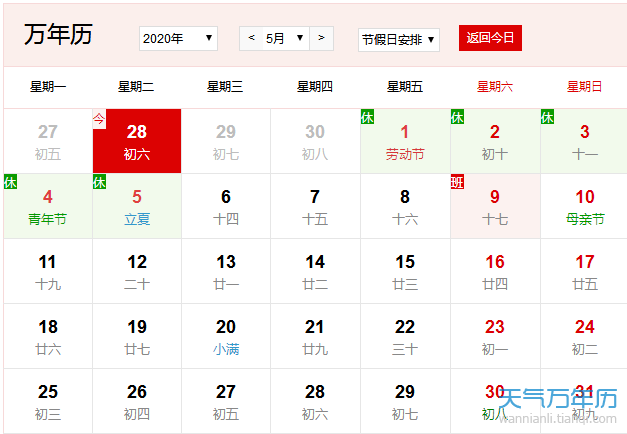Screen dimensions: 627x434
Task: Select May 15 廿三 date cell
Action: (405, 271)
